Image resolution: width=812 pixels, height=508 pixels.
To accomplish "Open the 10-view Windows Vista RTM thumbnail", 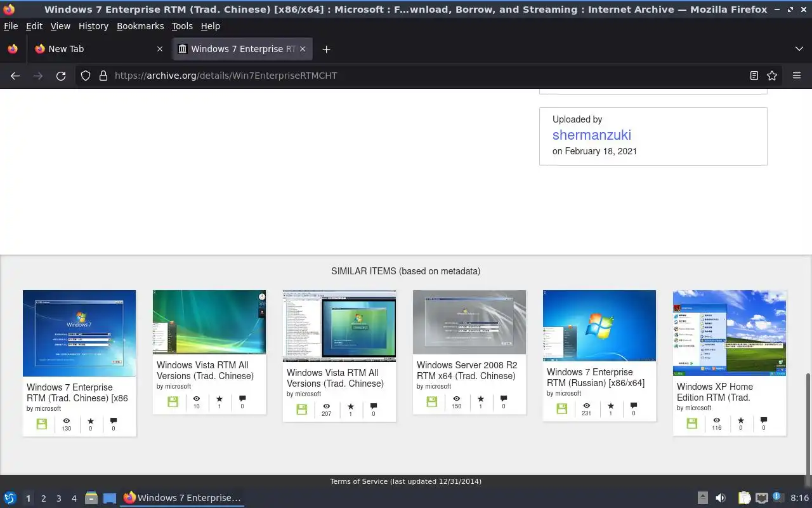I will [x=209, y=322].
